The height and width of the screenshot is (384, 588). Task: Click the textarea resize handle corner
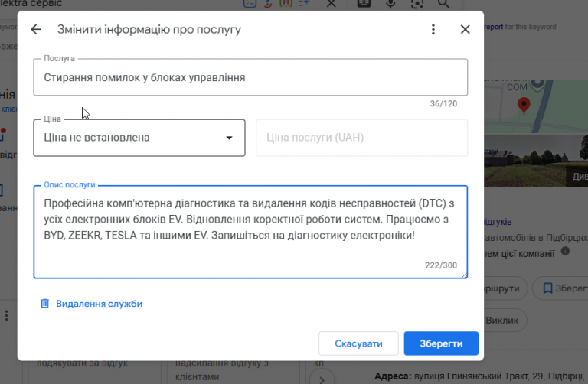coord(464,275)
